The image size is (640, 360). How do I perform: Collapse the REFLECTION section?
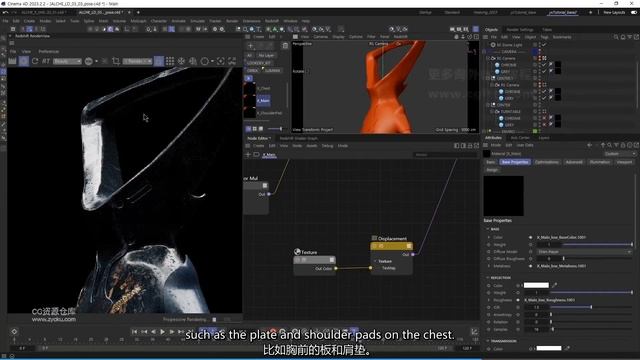[x=488, y=278]
